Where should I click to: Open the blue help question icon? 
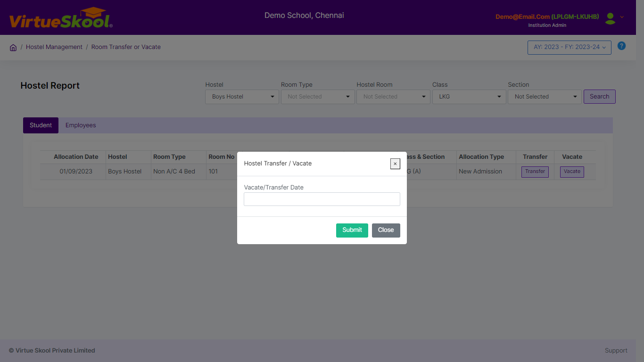click(621, 46)
